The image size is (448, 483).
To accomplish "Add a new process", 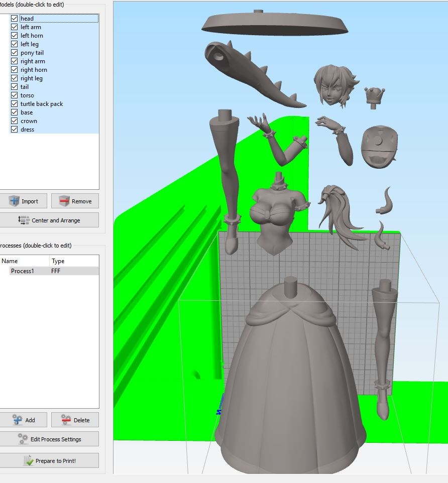I will point(24,420).
